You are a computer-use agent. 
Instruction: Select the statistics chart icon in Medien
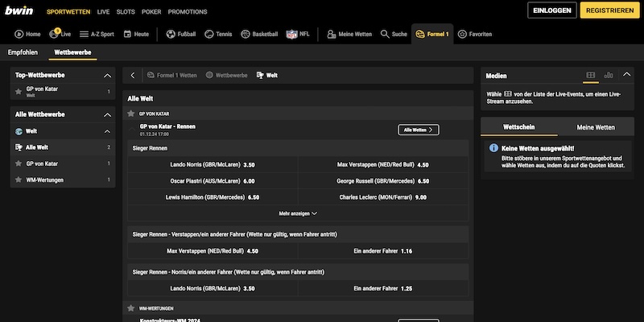609,75
